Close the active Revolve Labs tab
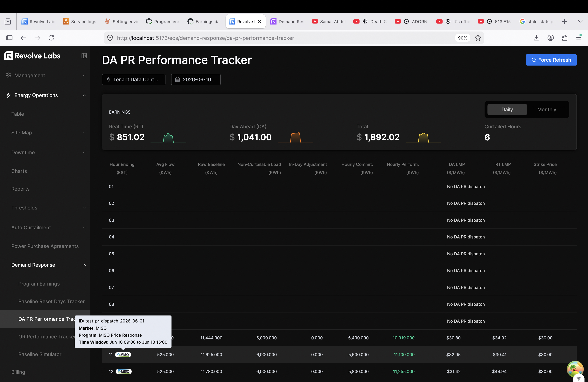Image resolution: width=588 pixels, height=382 pixels. coord(259,22)
